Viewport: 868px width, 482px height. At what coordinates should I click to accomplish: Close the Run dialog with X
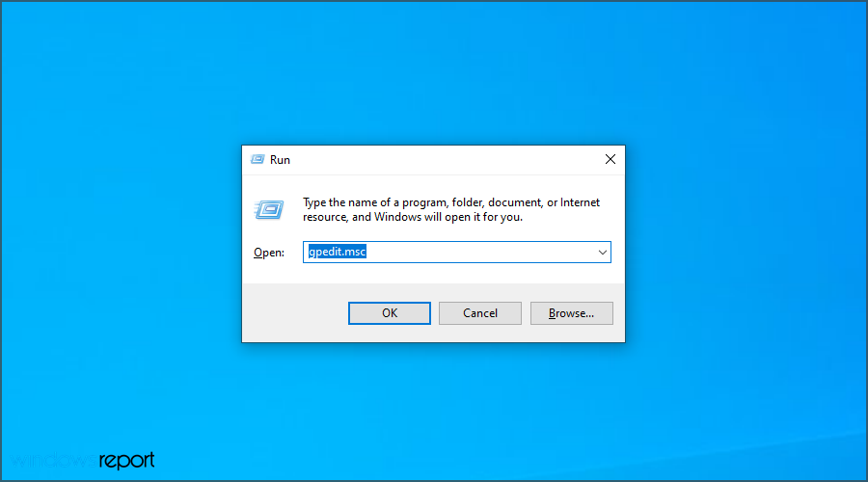(x=610, y=159)
